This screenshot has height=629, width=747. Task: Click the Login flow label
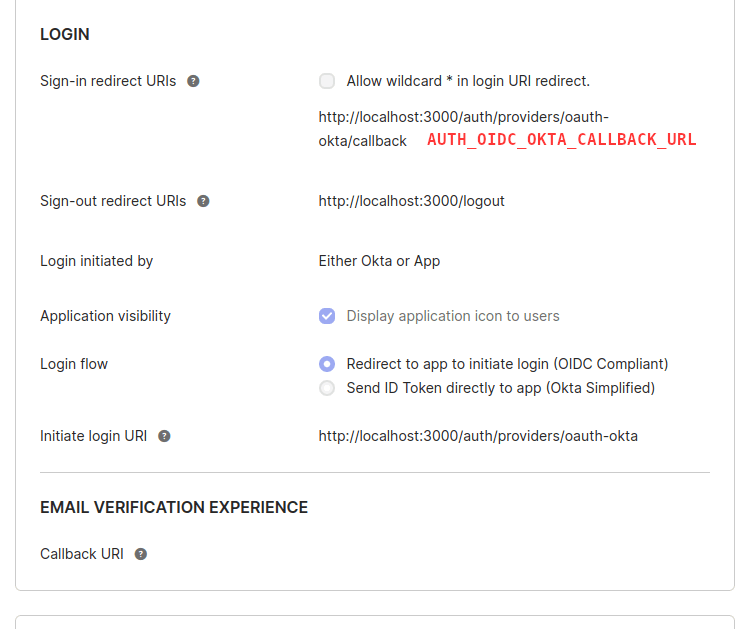coord(74,364)
